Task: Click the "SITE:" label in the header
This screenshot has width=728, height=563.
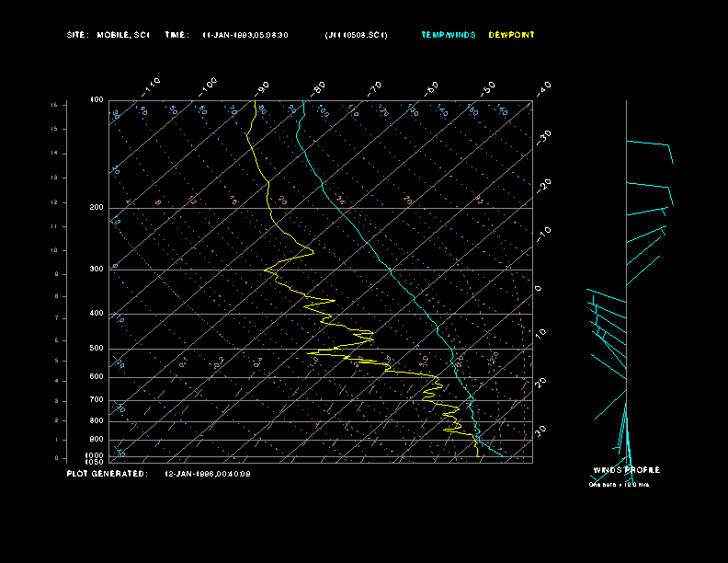Action: (x=77, y=35)
